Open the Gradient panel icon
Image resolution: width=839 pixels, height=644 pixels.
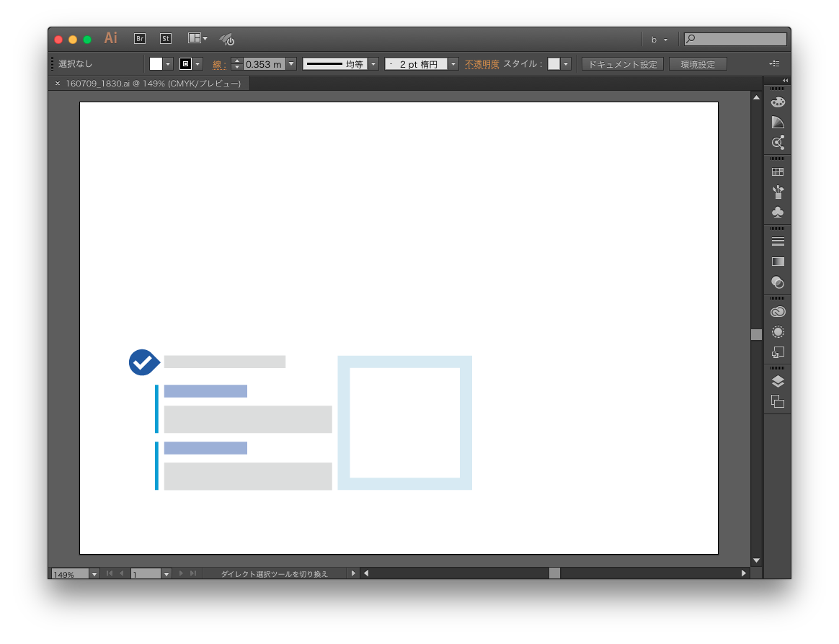[778, 261]
